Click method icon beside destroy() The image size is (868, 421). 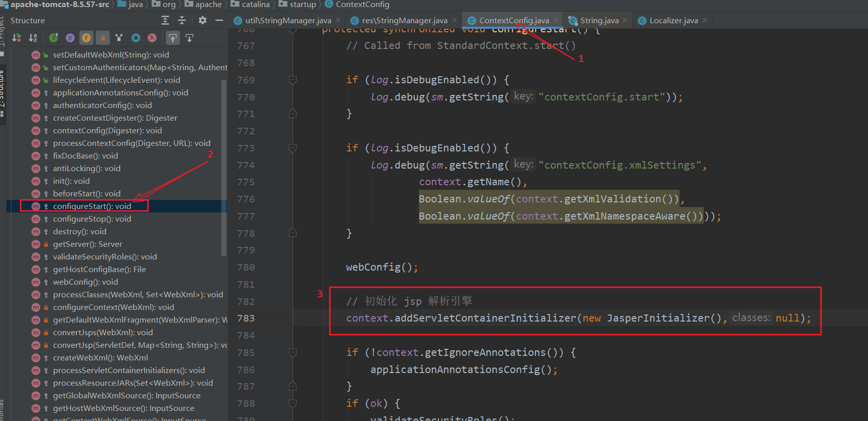click(35, 231)
